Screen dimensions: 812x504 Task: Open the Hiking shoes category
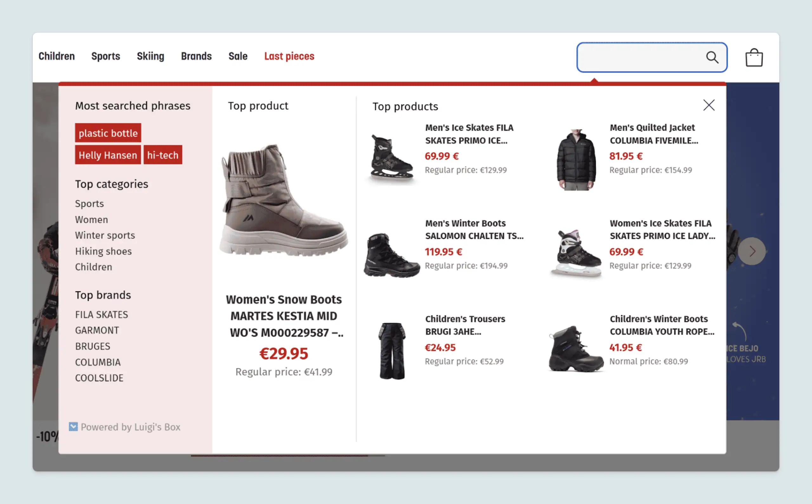[103, 251]
